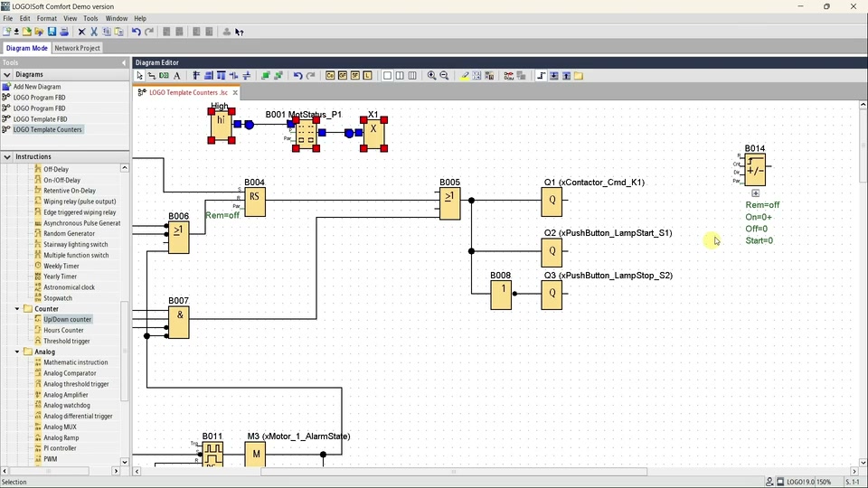The width and height of the screenshot is (868, 488).
Task: Open the View menu
Action: [x=71, y=18]
